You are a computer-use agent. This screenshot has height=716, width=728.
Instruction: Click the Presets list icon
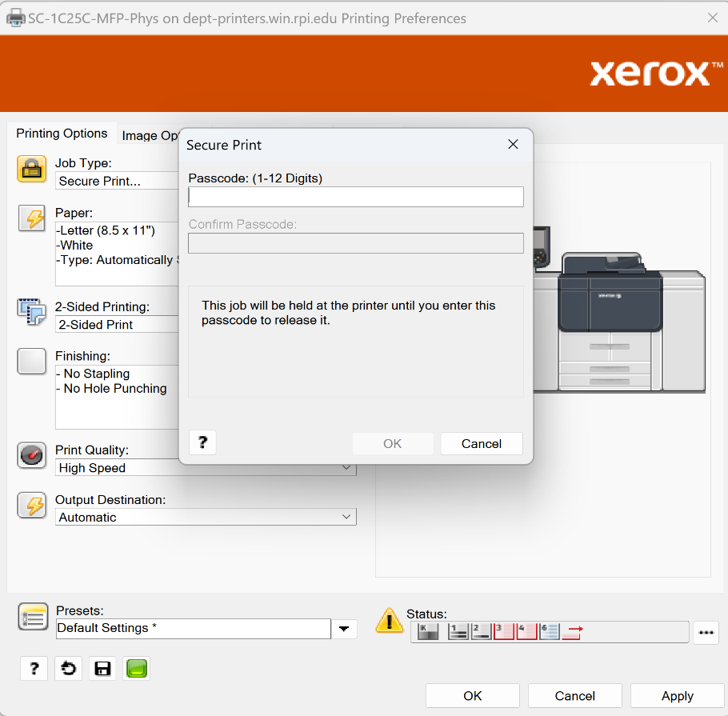(x=33, y=617)
